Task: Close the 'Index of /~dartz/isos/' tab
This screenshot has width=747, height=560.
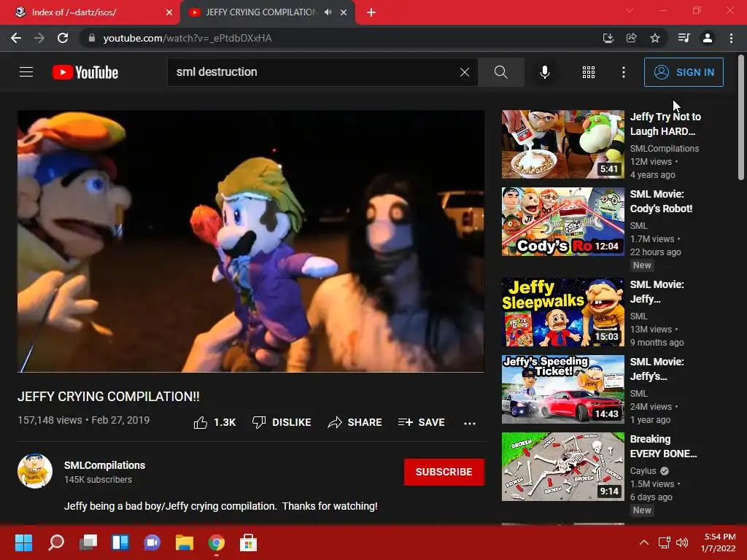Action: point(169,12)
